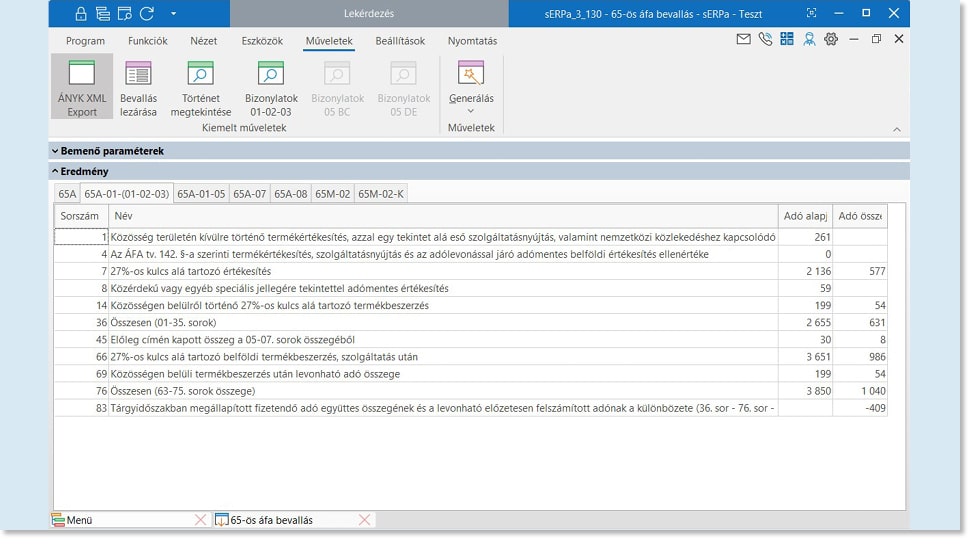Close the 65-ös áfa bevallás tab
This screenshot has height=550, width=980.
coord(365,520)
